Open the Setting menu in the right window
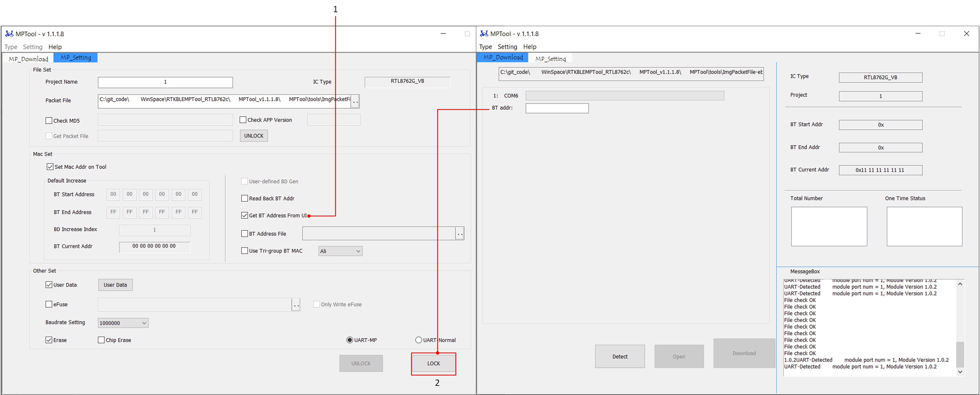This screenshot has width=980, height=395. (507, 47)
